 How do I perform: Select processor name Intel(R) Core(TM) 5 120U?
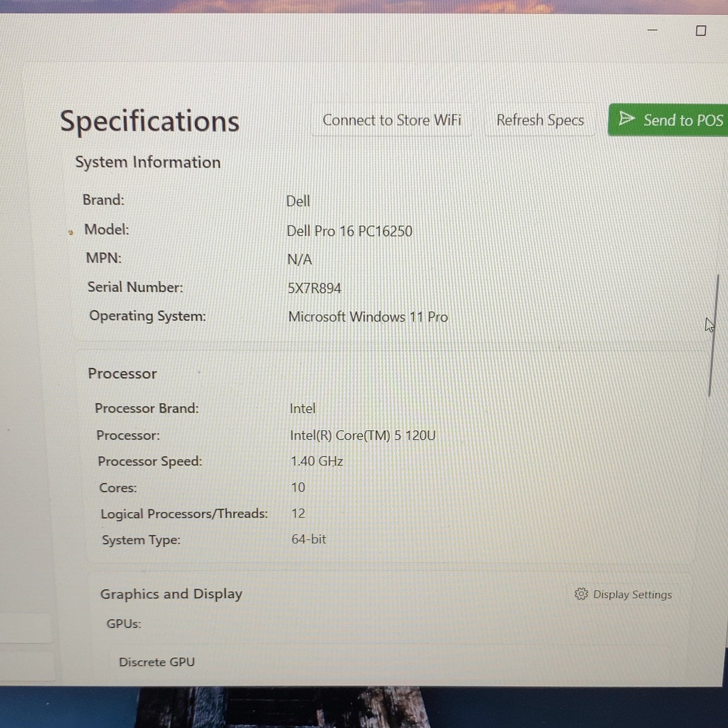(x=363, y=435)
